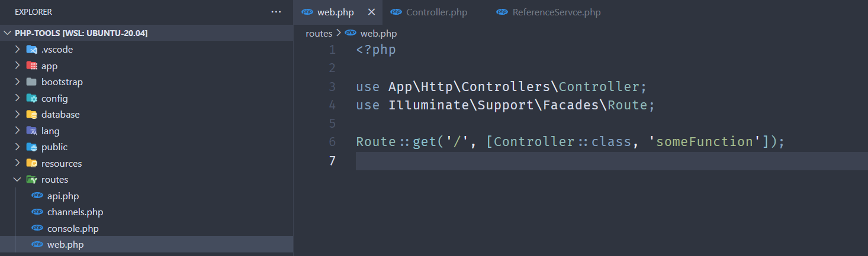Switch to the Controller.php tab
The height and width of the screenshot is (256, 868).
(436, 12)
